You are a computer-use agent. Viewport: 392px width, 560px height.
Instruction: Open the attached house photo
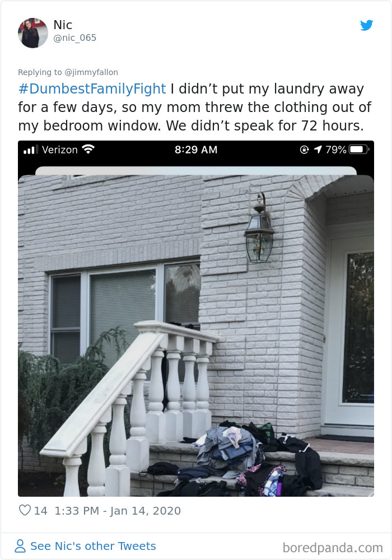196,335
